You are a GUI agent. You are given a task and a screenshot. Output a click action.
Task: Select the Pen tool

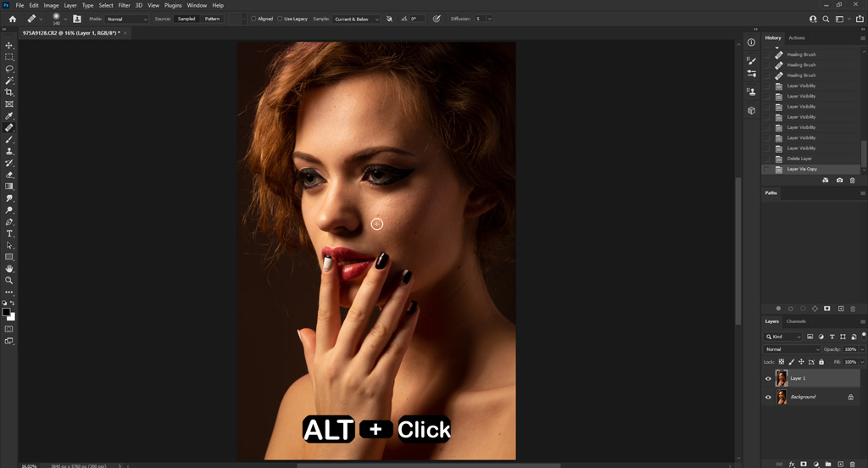coord(8,221)
